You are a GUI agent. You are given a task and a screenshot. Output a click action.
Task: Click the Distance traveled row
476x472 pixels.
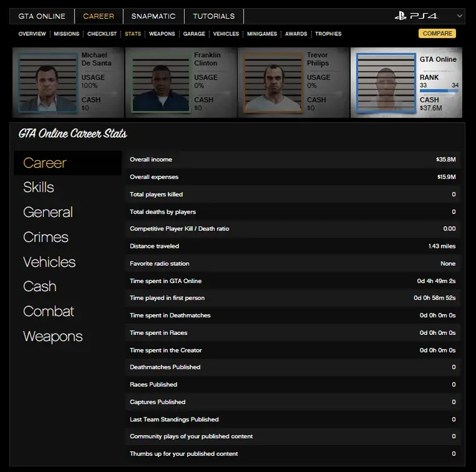pyautogui.click(x=292, y=246)
